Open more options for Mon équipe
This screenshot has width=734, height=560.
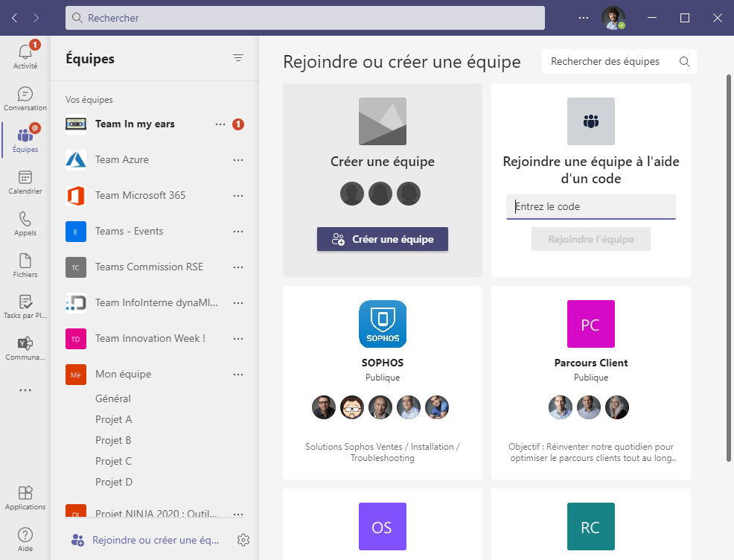[238, 375]
